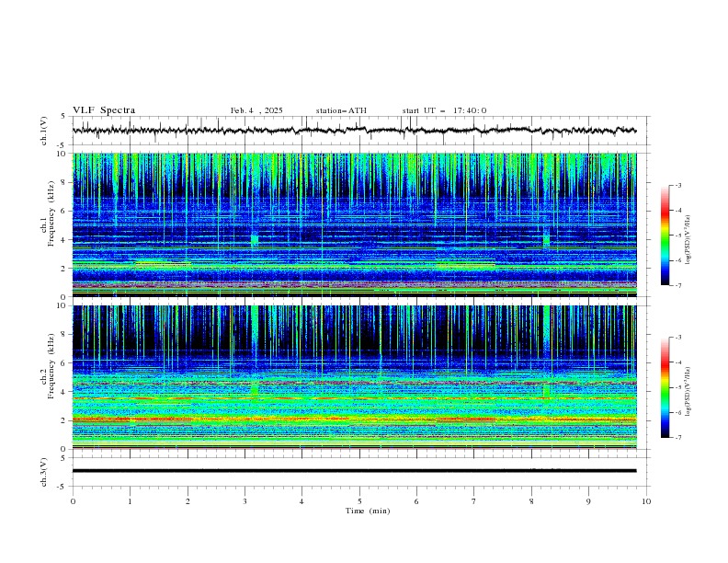Screen dimensions: 728x563
Task: Click time axis tick label "1"
Action: pos(130,501)
